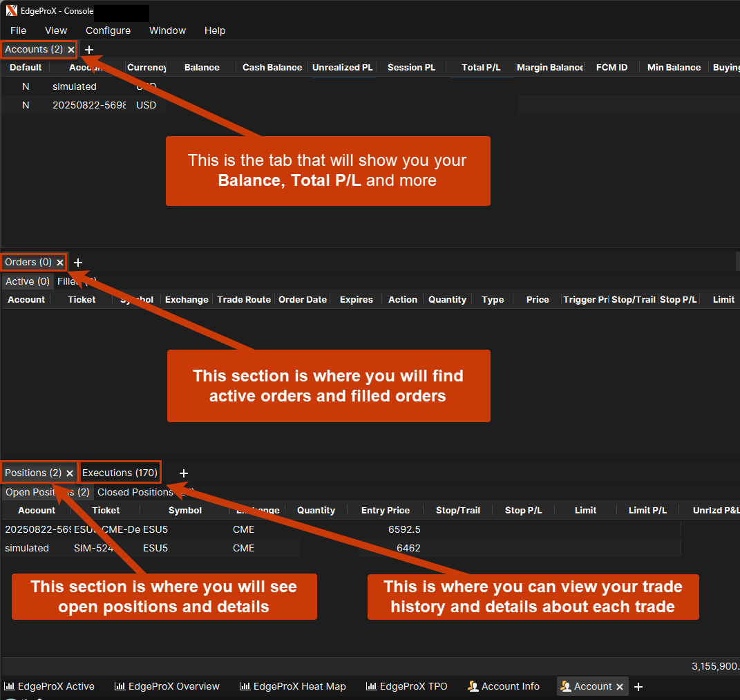Image resolution: width=740 pixels, height=700 pixels.
Task: Close the Positions (2) tab
Action: click(70, 473)
